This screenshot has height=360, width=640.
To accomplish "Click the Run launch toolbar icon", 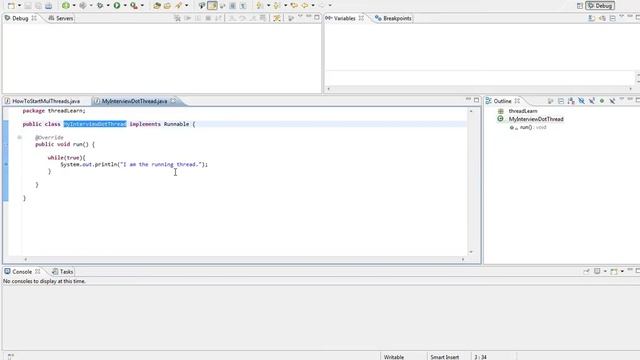I will pos(117,6).
